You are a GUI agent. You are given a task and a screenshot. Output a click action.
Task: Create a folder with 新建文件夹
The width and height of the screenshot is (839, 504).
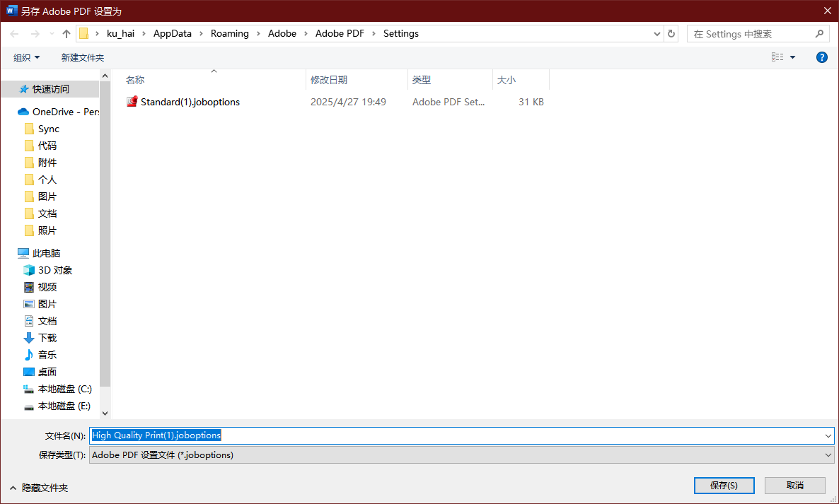coord(82,57)
